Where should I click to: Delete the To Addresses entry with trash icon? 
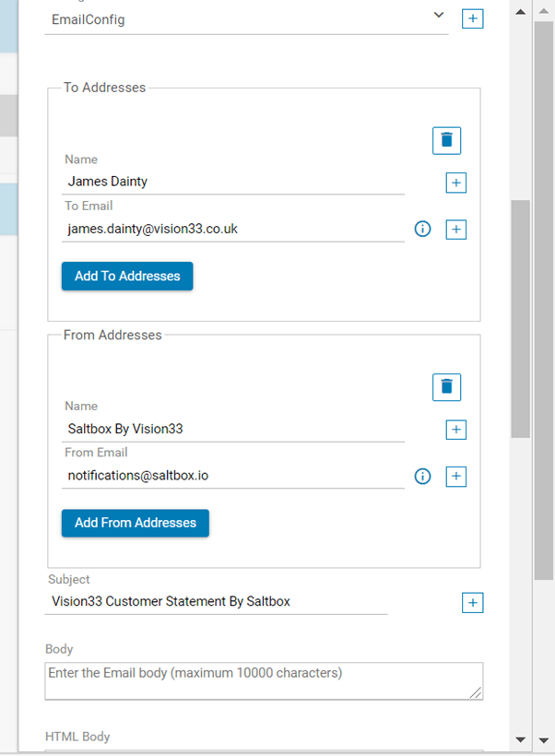[x=446, y=140]
